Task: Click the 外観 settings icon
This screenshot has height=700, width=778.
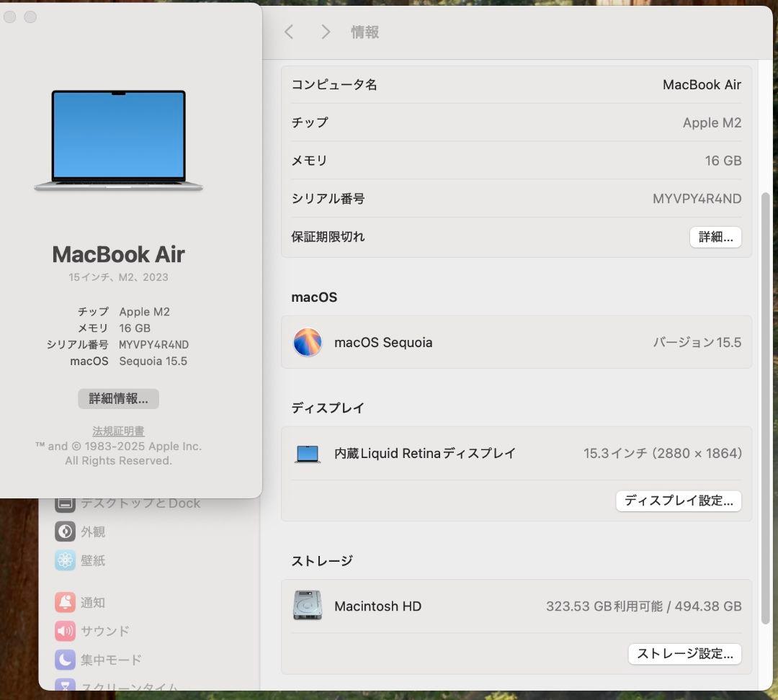Action: 65,531
